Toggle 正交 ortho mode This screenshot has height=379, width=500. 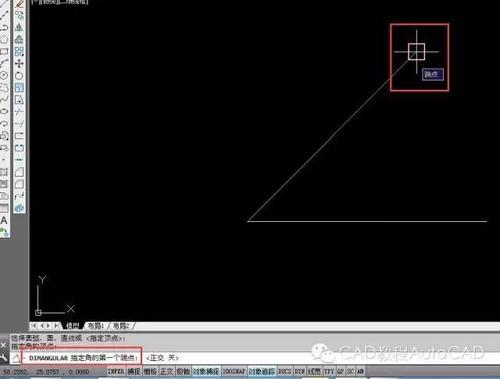pos(167,371)
